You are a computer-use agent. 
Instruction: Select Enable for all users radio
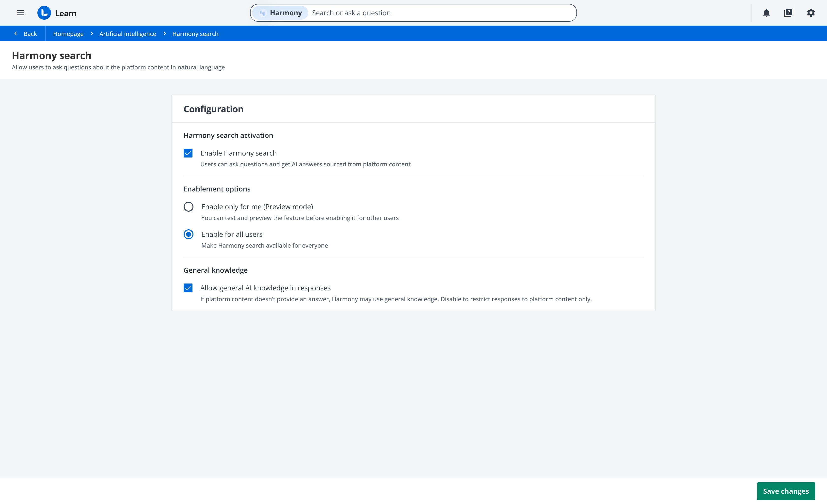[189, 234]
